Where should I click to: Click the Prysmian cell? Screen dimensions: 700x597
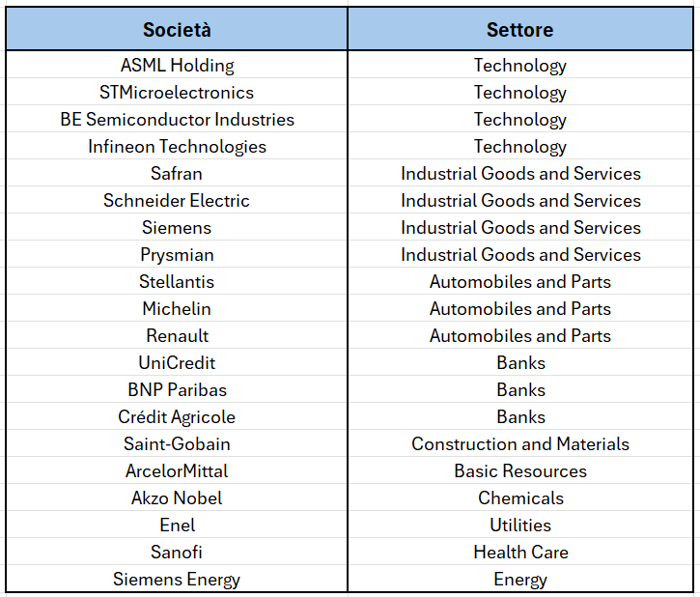[177, 255]
